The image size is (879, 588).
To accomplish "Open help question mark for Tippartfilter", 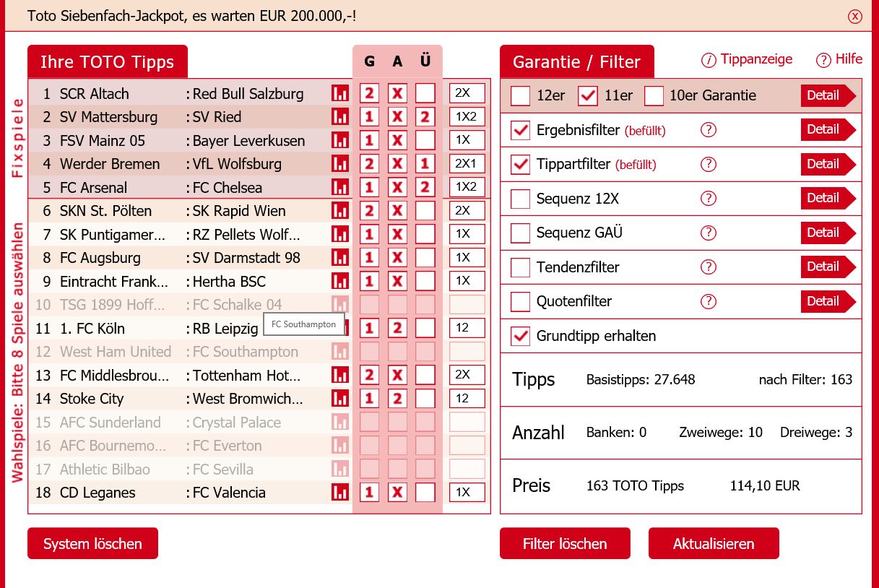I will pyautogui.click(x=709, y=164).
